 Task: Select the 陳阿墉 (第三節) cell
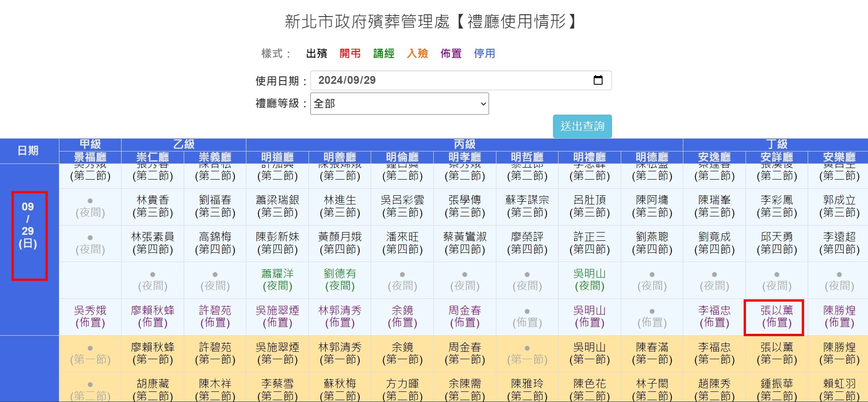click(652, 207)
